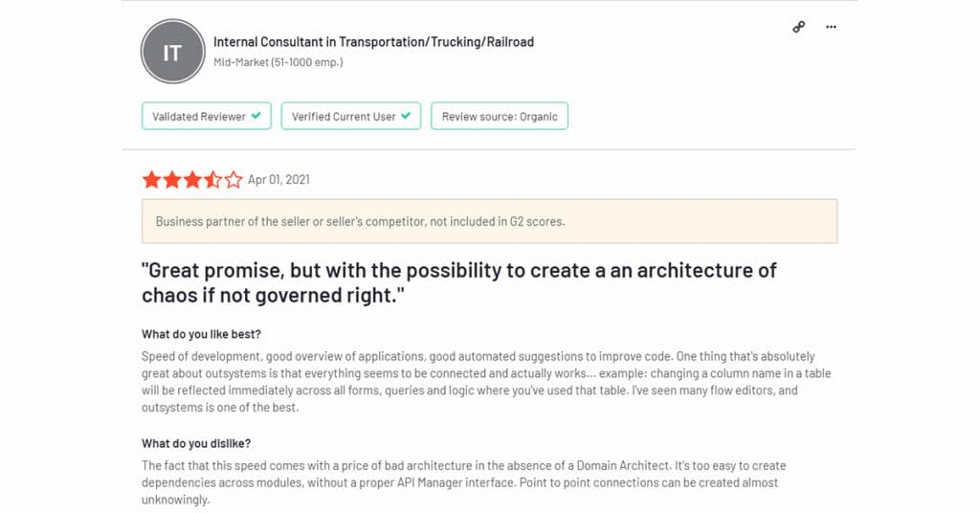980x513 pixels.
Task: Click the Verified Current User checkmark
Action: tap(406, 116)
